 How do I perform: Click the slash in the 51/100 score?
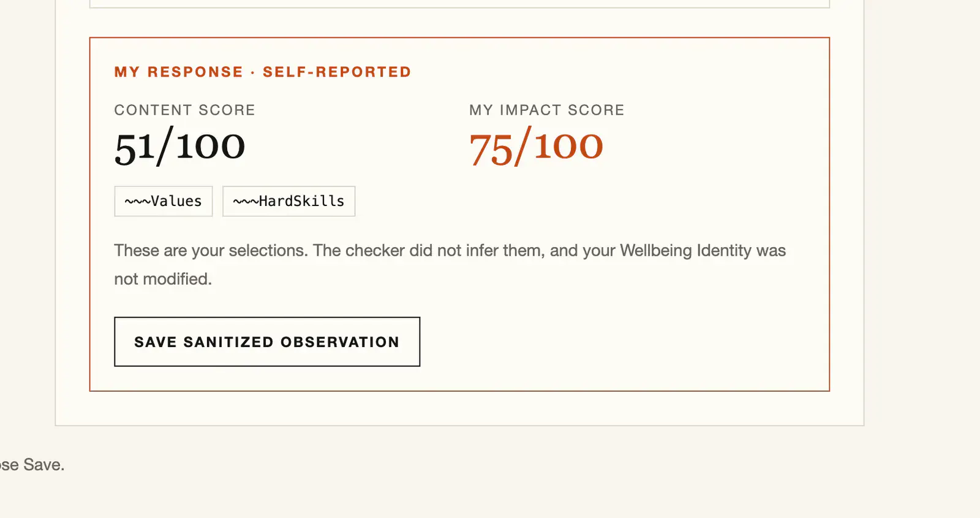[165, 146]
